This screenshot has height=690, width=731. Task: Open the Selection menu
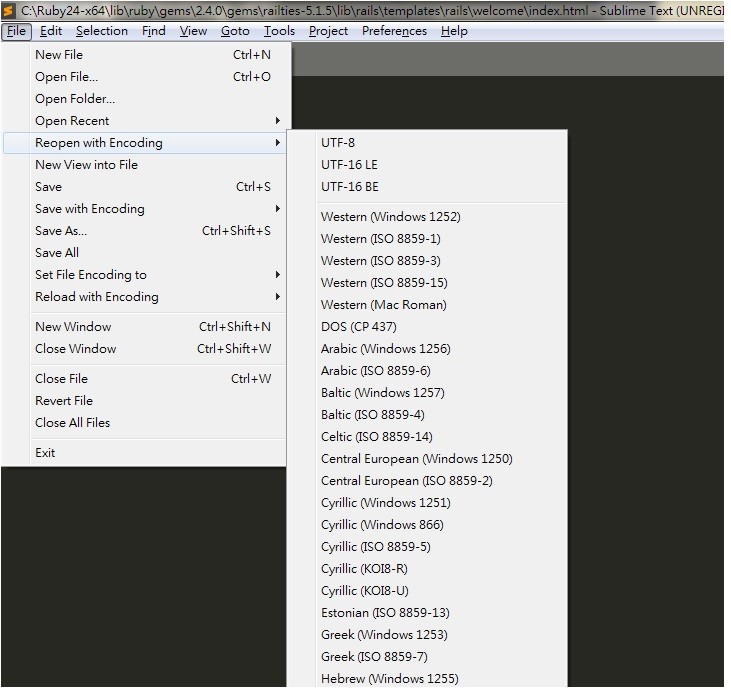(102, 31)
